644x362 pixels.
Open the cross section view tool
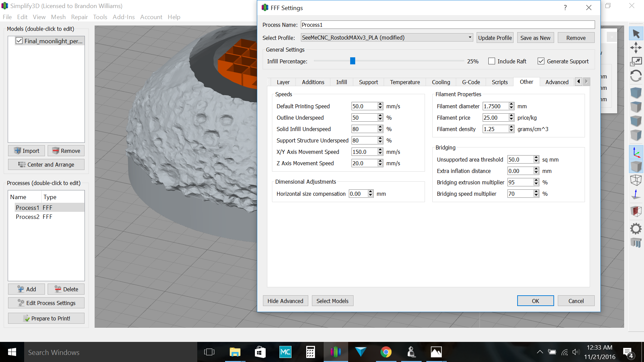pyautogui.click(x=636, y=211)
